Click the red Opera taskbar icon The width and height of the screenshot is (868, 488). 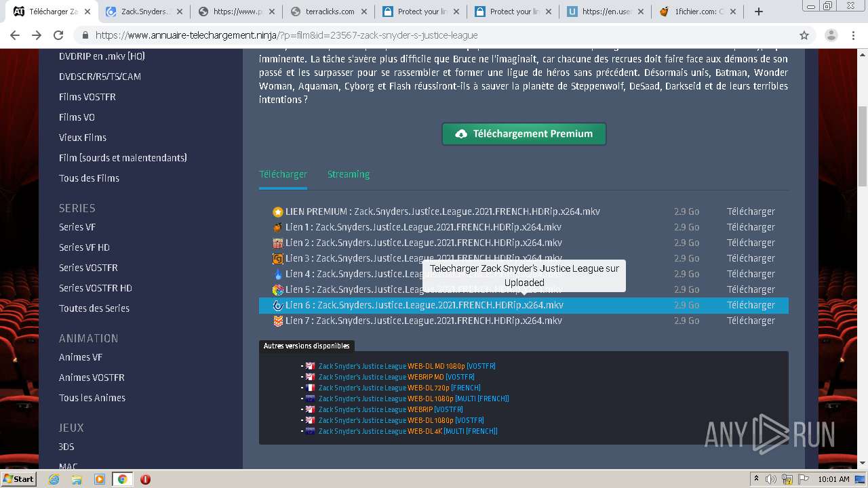pos(145,479)
